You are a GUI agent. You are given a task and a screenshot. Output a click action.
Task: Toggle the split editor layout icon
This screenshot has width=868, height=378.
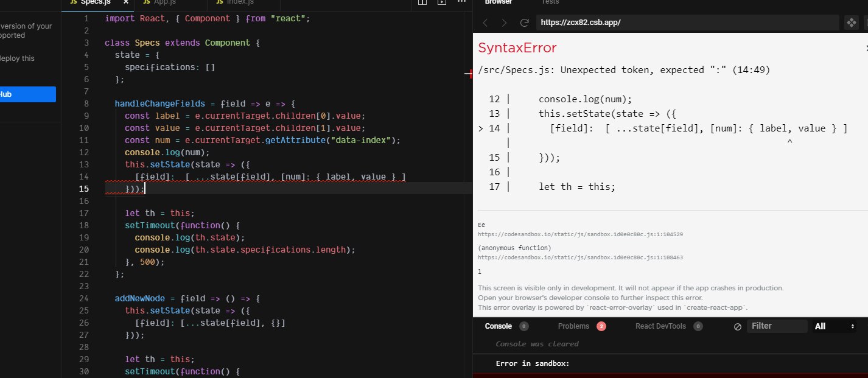pyautogui.click(x=422, y=2)
